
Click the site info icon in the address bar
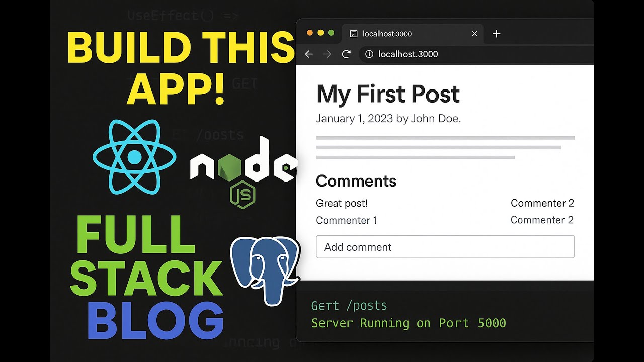pyautogui.click(x=369, y=54)
